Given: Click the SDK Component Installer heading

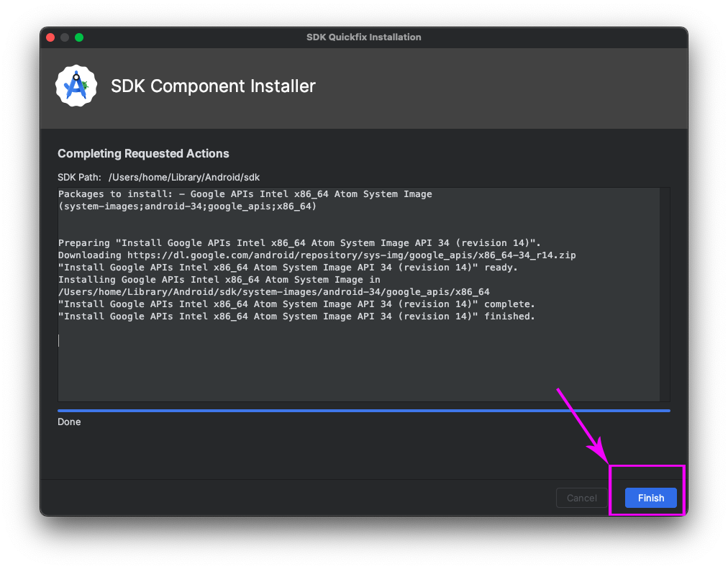Looking at the screenshot, I should pos(213,86).
